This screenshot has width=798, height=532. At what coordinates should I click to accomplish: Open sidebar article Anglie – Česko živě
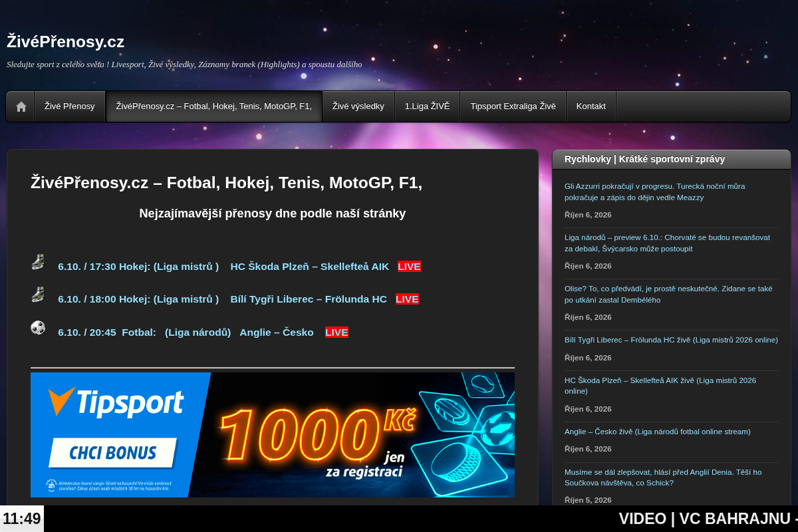657,432
